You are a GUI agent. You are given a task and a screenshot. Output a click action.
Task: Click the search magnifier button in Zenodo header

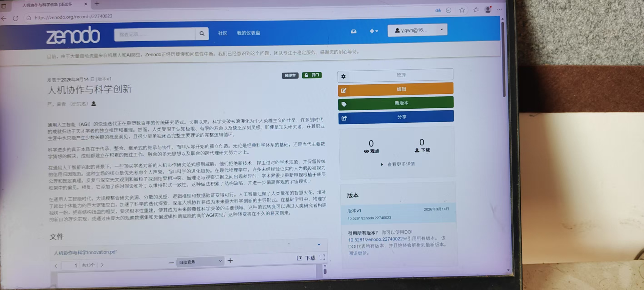202,33
